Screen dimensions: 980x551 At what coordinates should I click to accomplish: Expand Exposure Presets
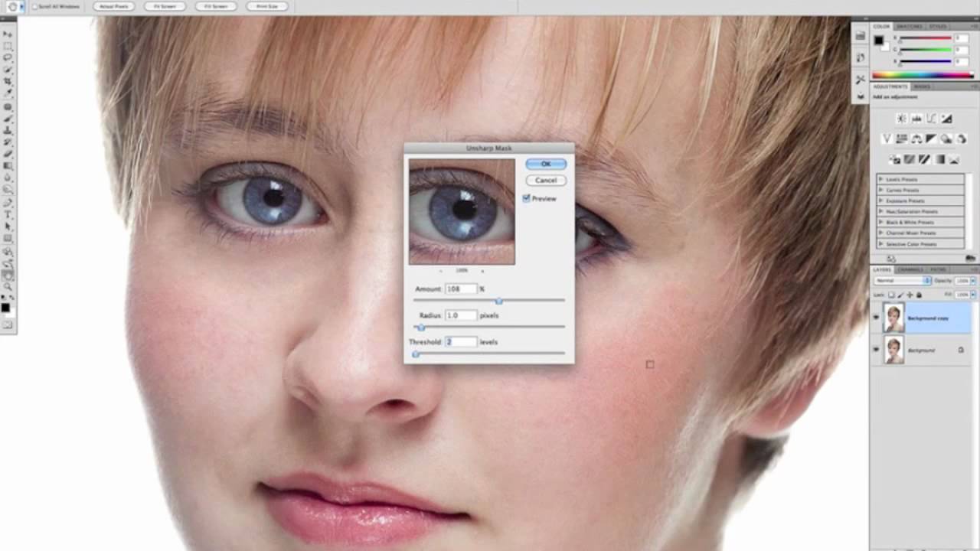(880, 201)
